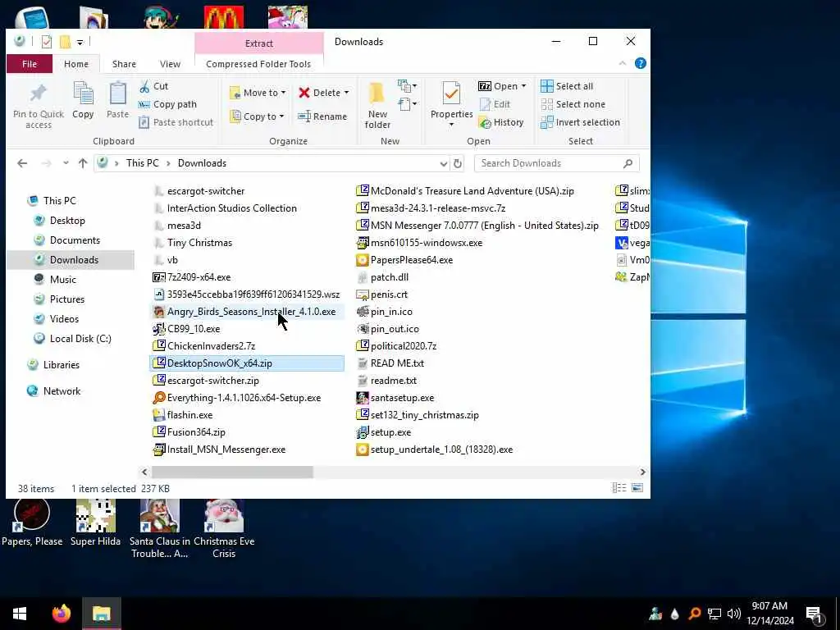Select the santasetup.exe icon
Image resolution: width=840 pixels, height=630 pixels.
tap(363, 398)
